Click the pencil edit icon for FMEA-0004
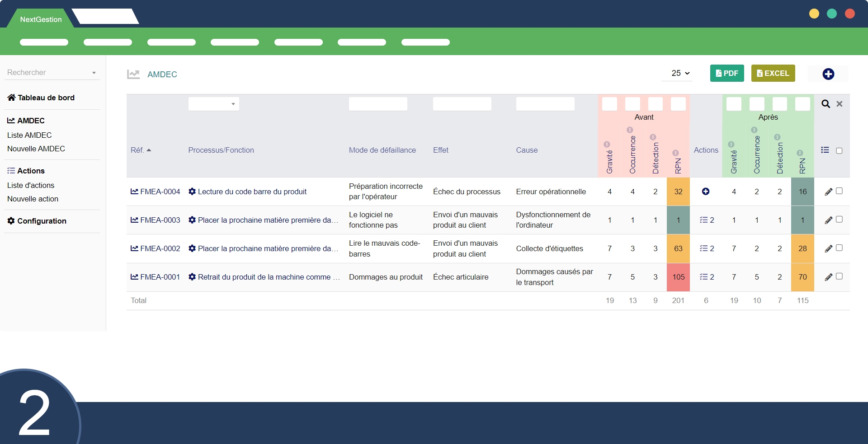Image resolution: width=868 pixels, height=444 pixels. pos(828,192)
